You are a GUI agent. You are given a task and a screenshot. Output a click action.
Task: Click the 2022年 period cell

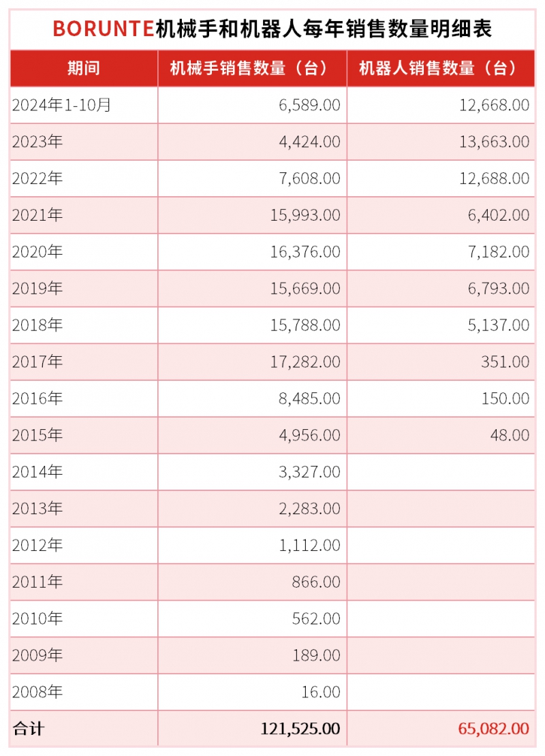point(38,178)
